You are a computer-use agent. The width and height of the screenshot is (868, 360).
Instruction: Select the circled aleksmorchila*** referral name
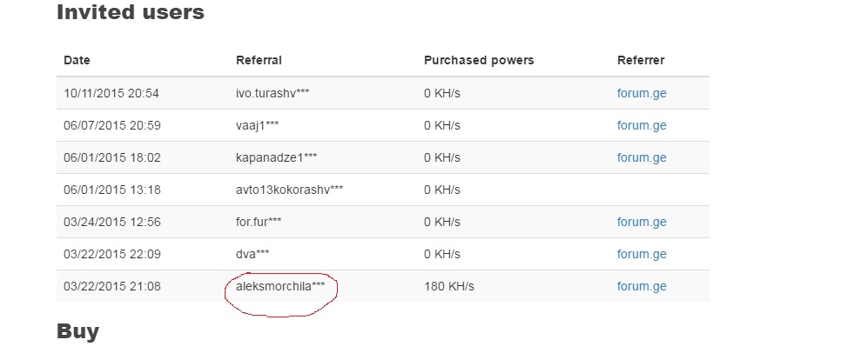coord(280,286)
